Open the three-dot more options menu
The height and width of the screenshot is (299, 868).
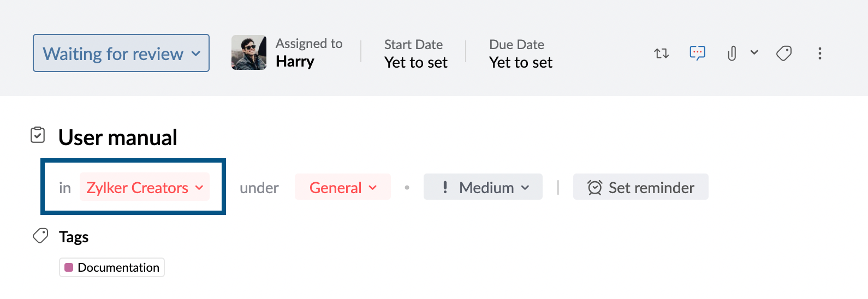(819, 53)
